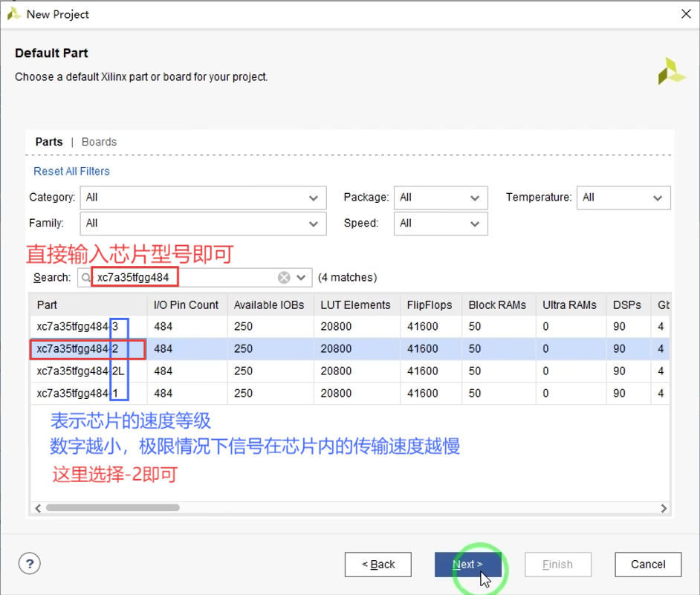Click the horizontal scrollbar thumb
The width and height of the screenshot is (700, 595).
pyautogui.click(x=113, y=507)
